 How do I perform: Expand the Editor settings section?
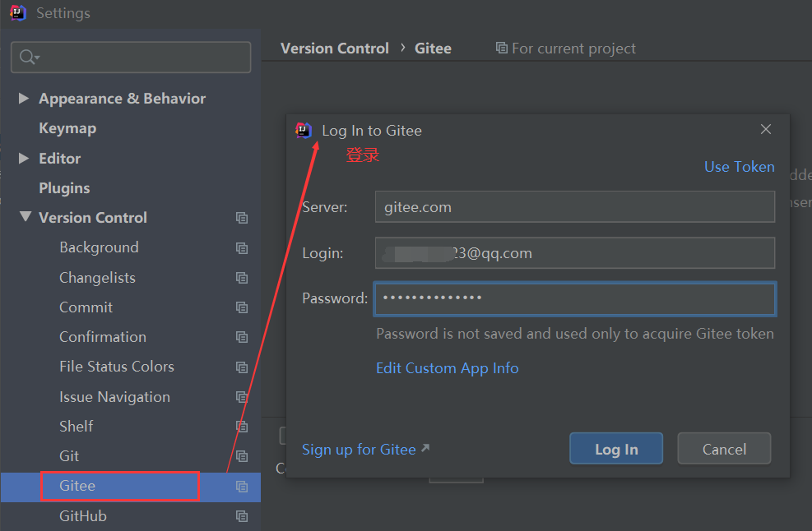pyautogui.click(x=24, y=158)
